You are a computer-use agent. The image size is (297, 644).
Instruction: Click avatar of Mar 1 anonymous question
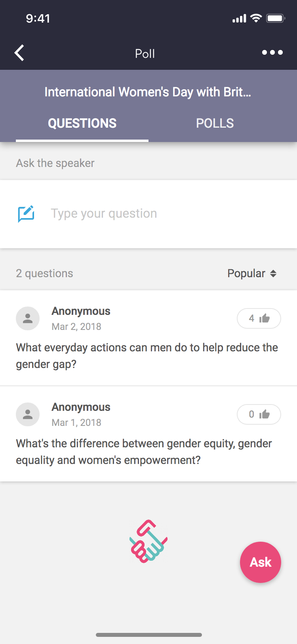coord(28,414)
